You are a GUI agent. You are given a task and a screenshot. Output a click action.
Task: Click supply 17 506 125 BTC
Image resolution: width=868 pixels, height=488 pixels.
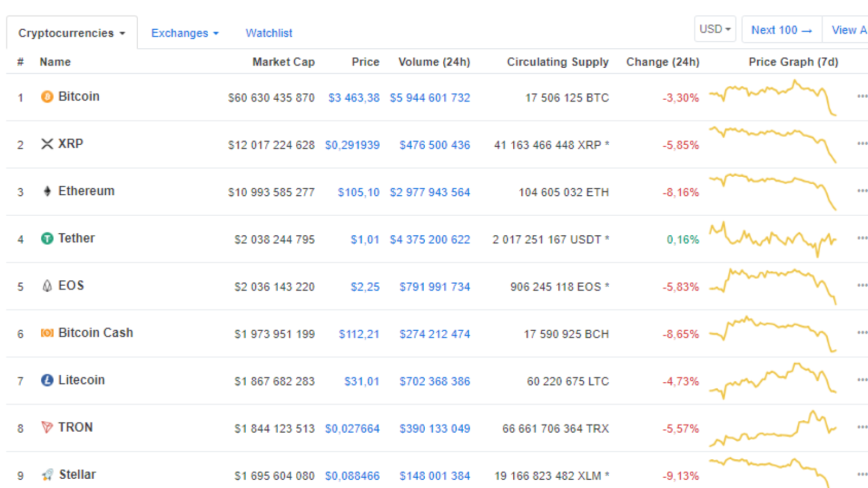pos(567,98)
